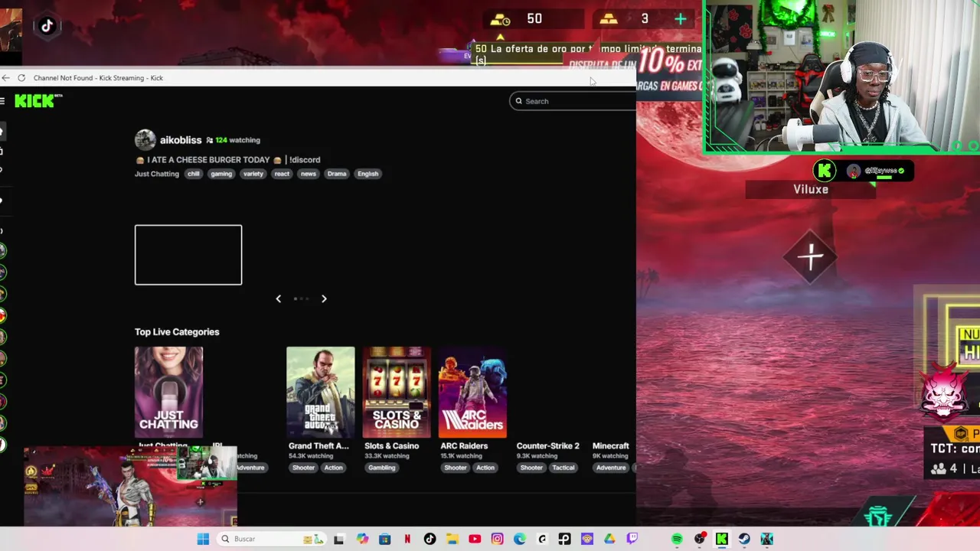
Task: Open Google Drive from the taskbar
Action: pos(609,539)
